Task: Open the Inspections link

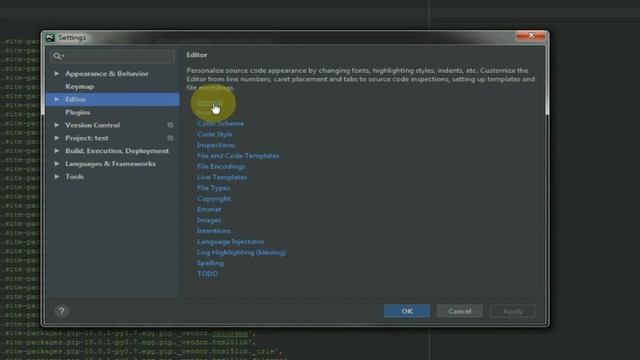Action: pos(216,145)
